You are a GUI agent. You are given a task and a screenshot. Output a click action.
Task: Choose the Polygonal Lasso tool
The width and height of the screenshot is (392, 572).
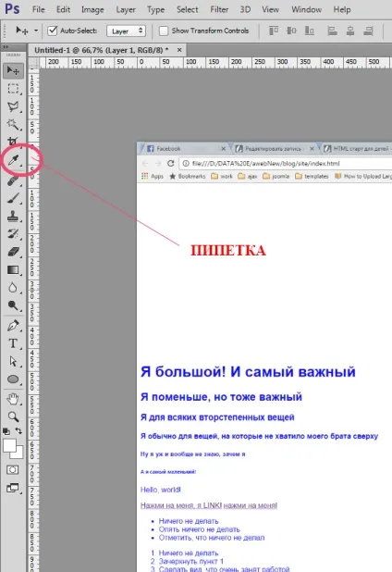point(13,106)
